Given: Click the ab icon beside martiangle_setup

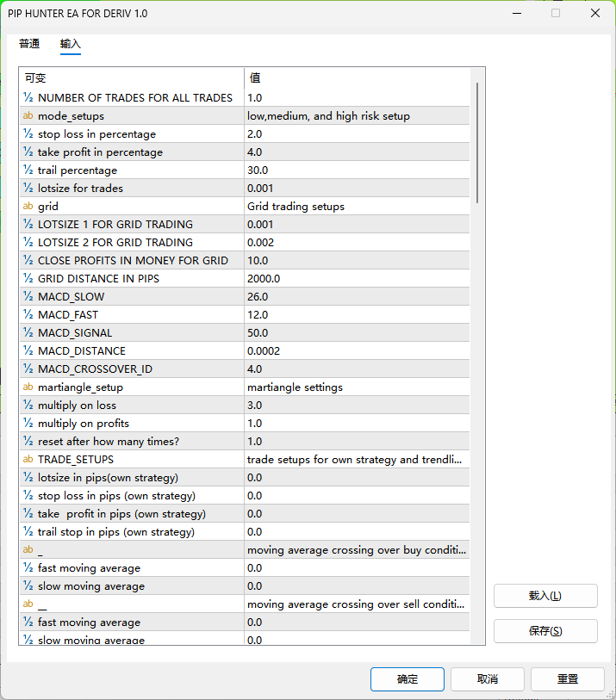Looking at the screenshot, I should click(28, 387).
